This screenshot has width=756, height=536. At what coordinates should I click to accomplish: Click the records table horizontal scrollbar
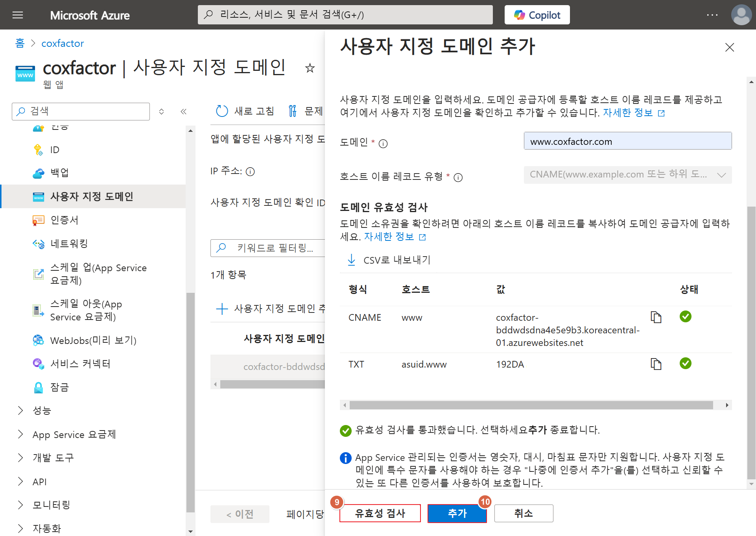[531, 405]
